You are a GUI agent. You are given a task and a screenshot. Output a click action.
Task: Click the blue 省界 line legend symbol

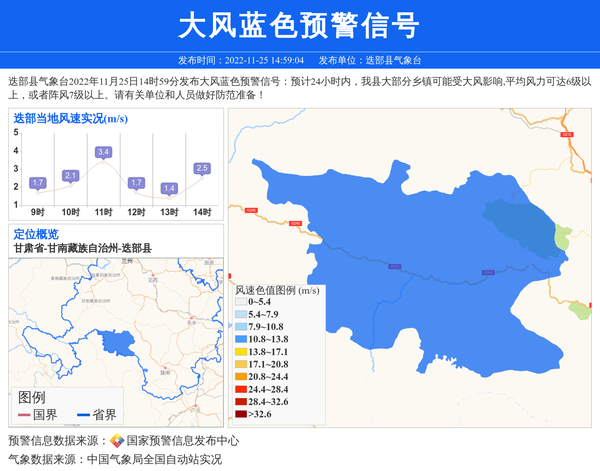click(x=80, y=415)
